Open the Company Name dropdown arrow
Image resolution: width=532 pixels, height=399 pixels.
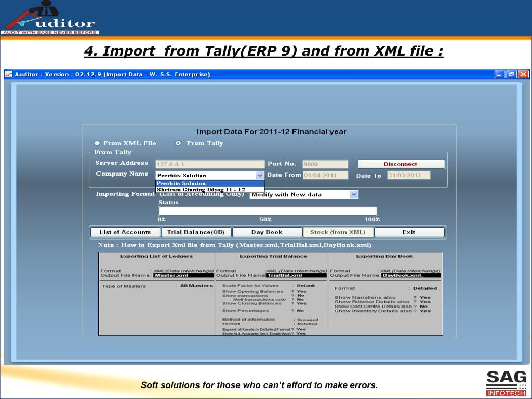(x=260, y=175)
